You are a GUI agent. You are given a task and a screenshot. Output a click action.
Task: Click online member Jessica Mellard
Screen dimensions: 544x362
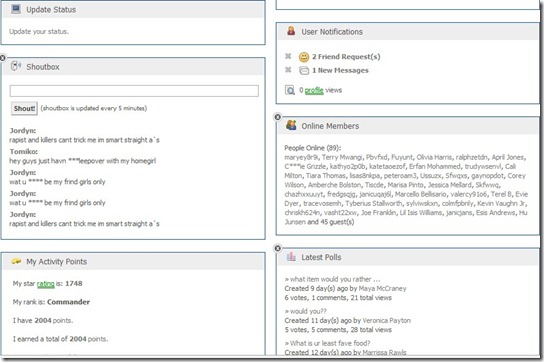[x=450, y=185]
